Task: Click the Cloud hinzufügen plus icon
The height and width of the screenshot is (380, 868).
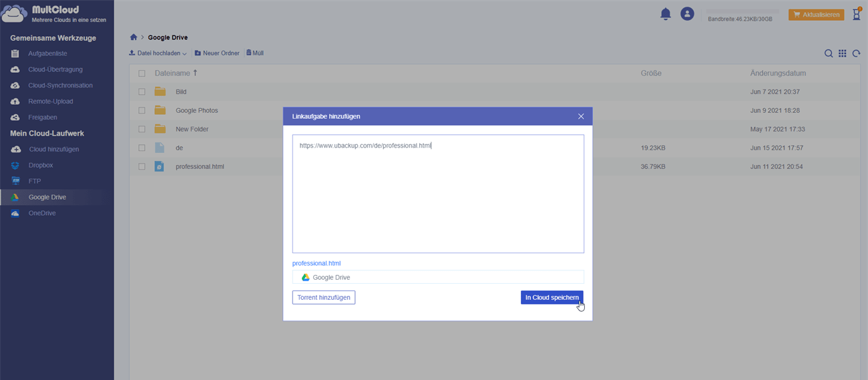Action: 16,150
